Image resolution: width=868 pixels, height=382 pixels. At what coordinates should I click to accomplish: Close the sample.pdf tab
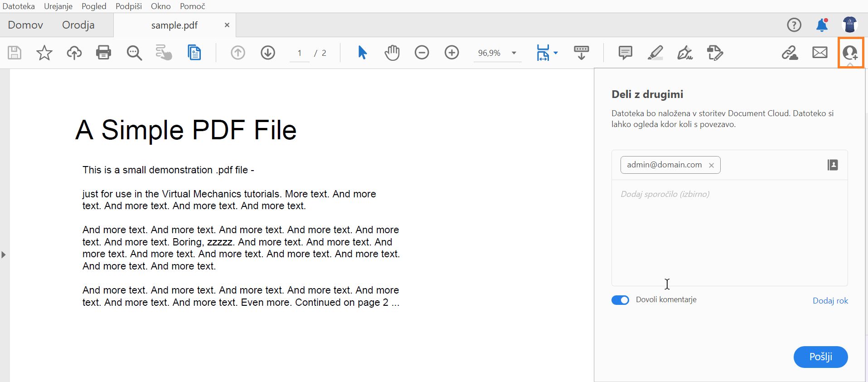pyautogui.click(x=227, y=25)
